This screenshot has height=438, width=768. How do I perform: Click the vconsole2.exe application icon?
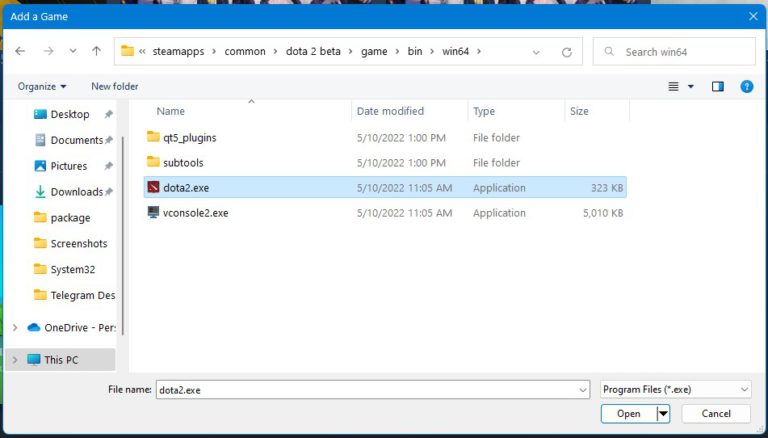153,212
